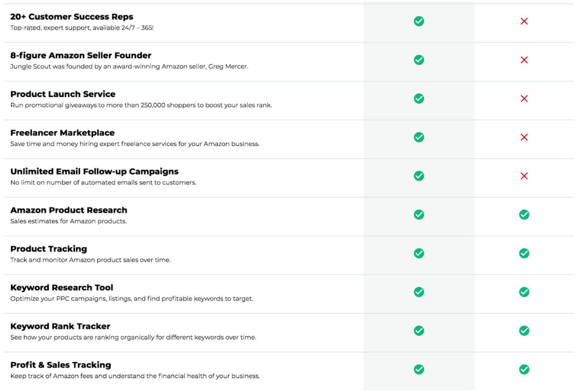Click the 8-figure Amazon Seller Founder title
This screenshot has height=392, width=581.
coord(81,56)
